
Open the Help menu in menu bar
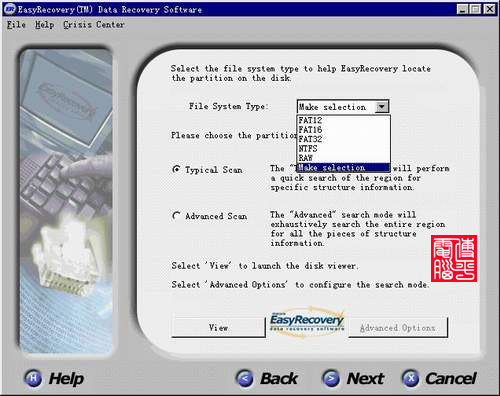[44, 25]
